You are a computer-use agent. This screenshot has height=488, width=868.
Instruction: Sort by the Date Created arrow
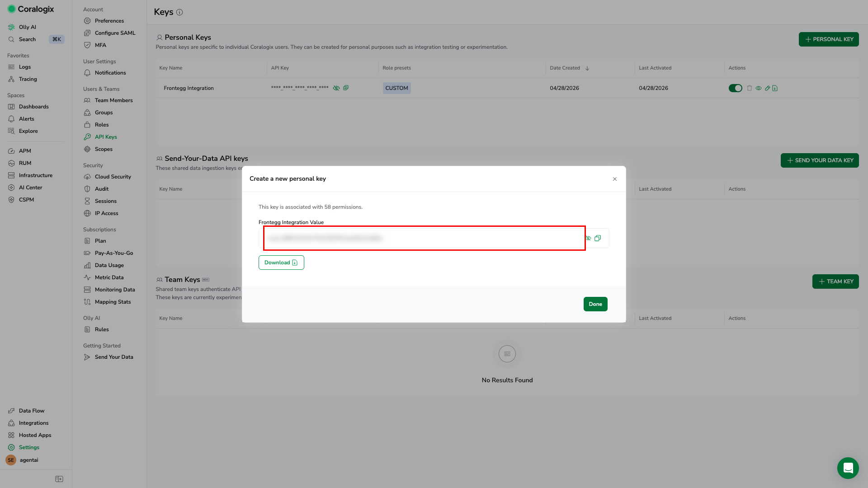click(587, 68)
